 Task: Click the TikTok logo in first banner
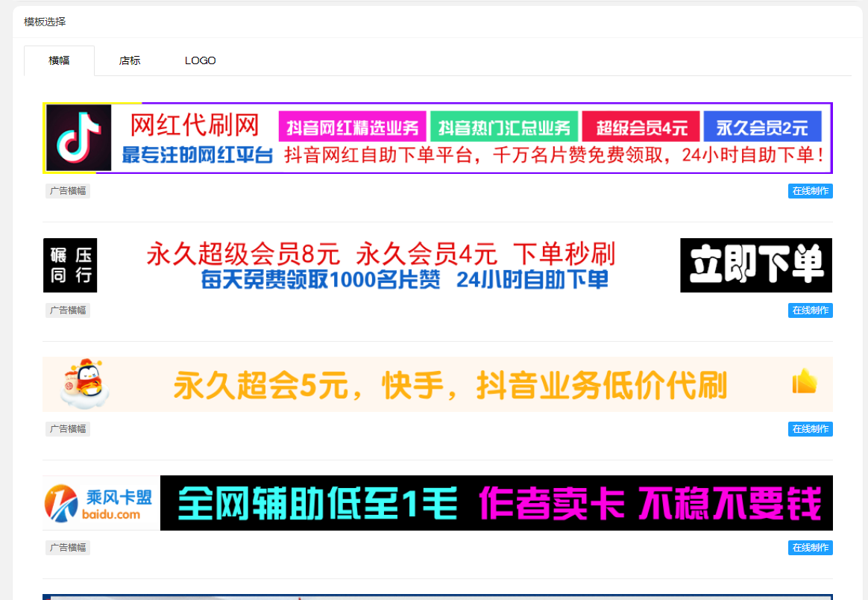(79, 138)
